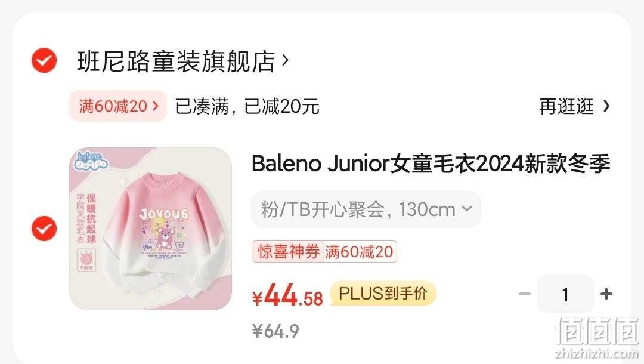The width and height of the screenshot is (644, 364).
Task: Click the arrow beside 再逛逛
Action: coord(606,106)
